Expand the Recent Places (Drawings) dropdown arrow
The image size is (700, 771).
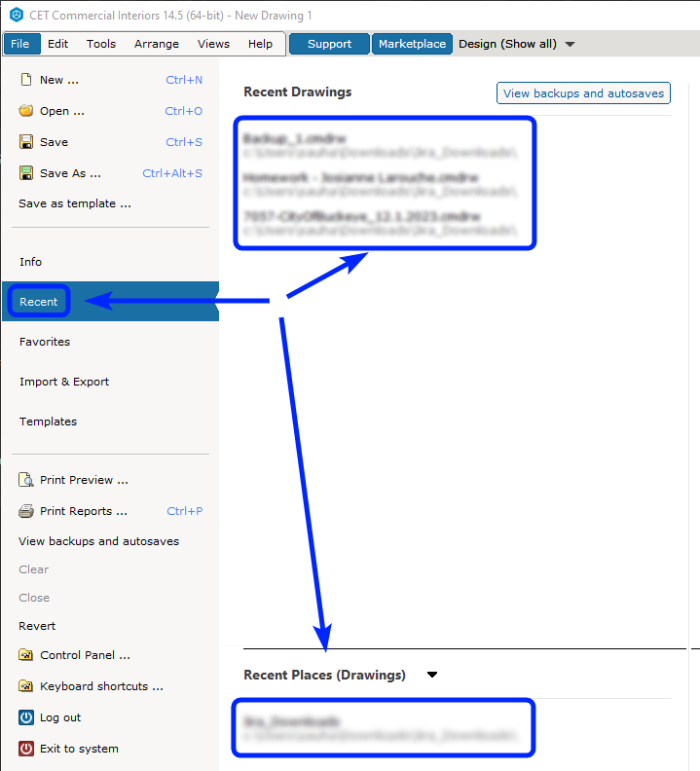[x=432, y=675]
